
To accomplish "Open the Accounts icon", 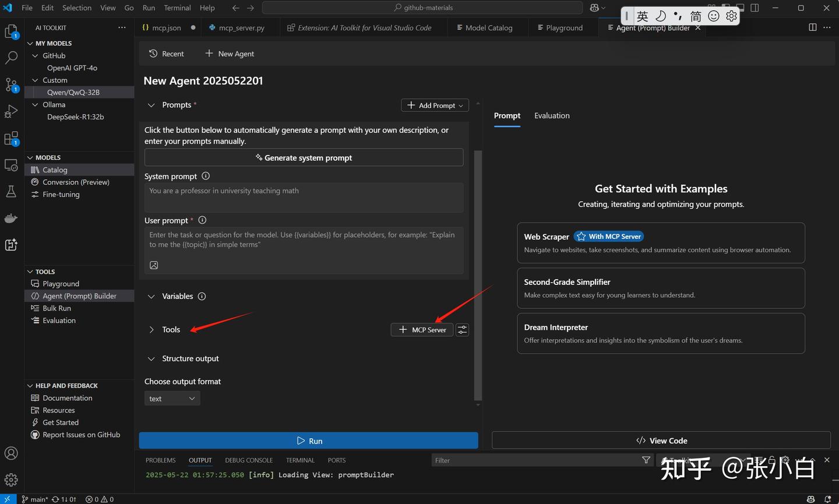I will click(x=11, y=453).
